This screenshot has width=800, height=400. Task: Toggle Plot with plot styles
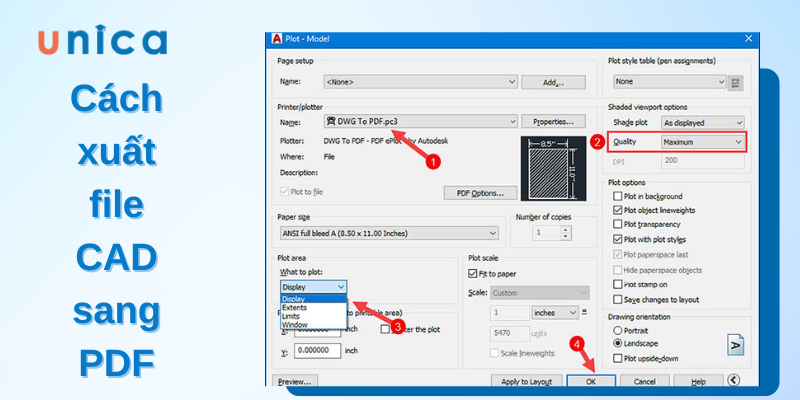click(x=617, y=239)
